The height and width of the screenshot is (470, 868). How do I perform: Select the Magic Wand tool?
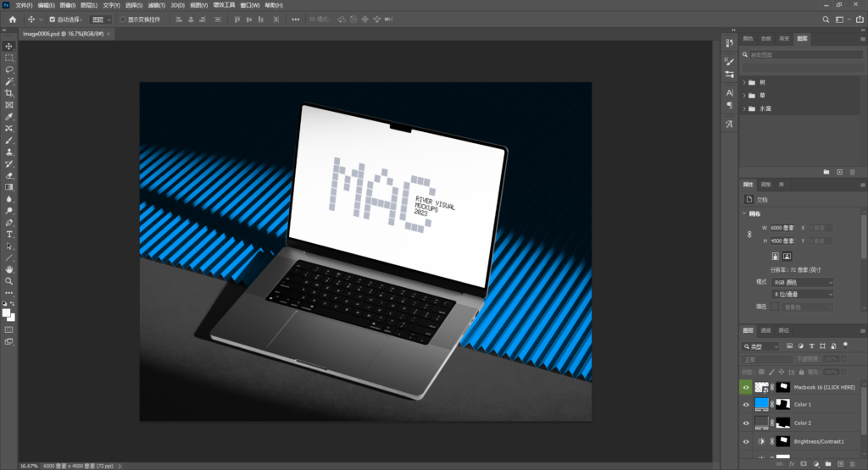8,81
